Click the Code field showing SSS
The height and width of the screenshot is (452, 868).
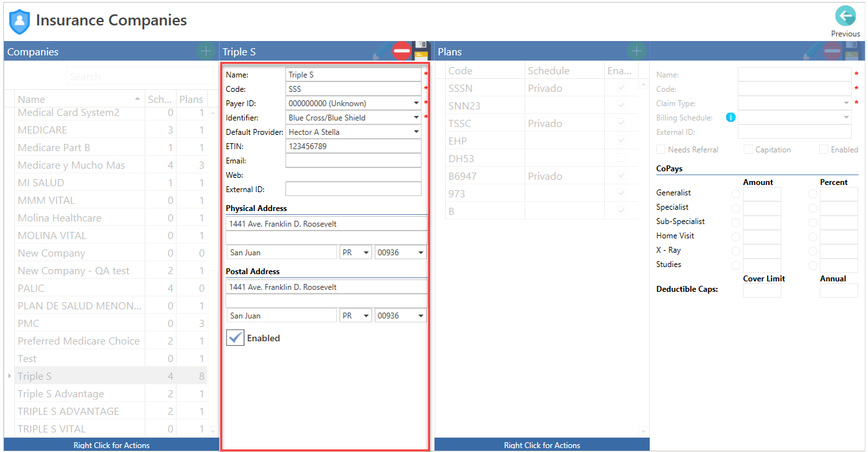click(353, 89)
